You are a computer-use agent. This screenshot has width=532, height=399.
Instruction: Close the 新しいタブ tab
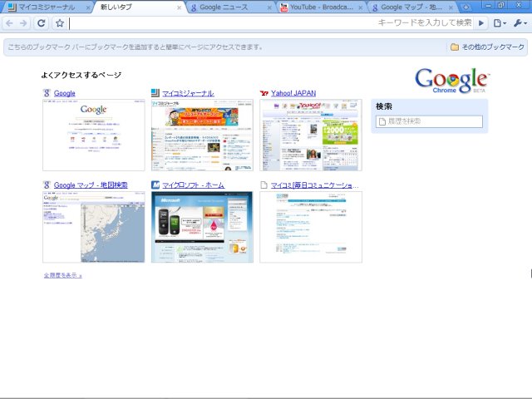coord(180,7)
